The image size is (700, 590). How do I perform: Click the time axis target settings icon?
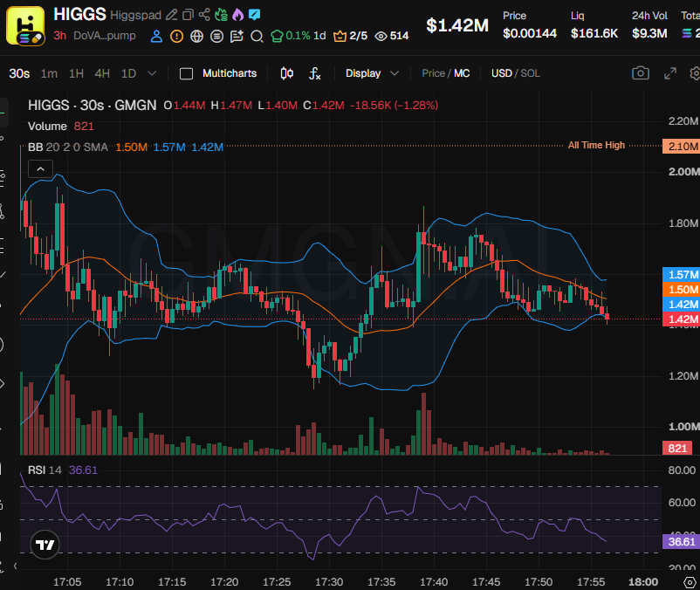690,582
